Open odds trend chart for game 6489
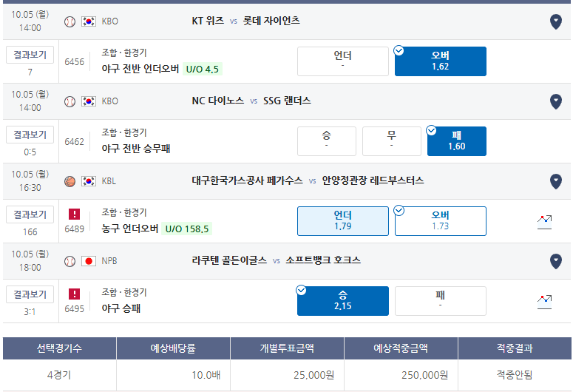Viewport: 573px width, 392px height. (544, 222)
